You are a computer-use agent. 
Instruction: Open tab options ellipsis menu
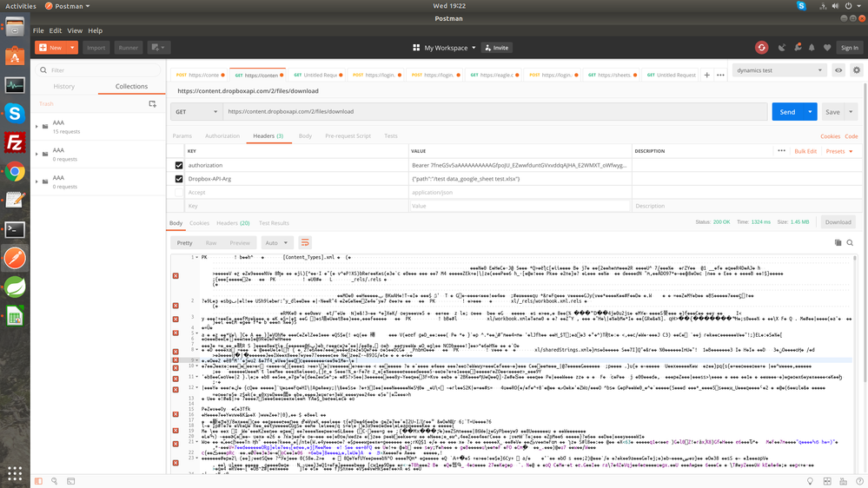pyautogui.click(x=720, y=75)
